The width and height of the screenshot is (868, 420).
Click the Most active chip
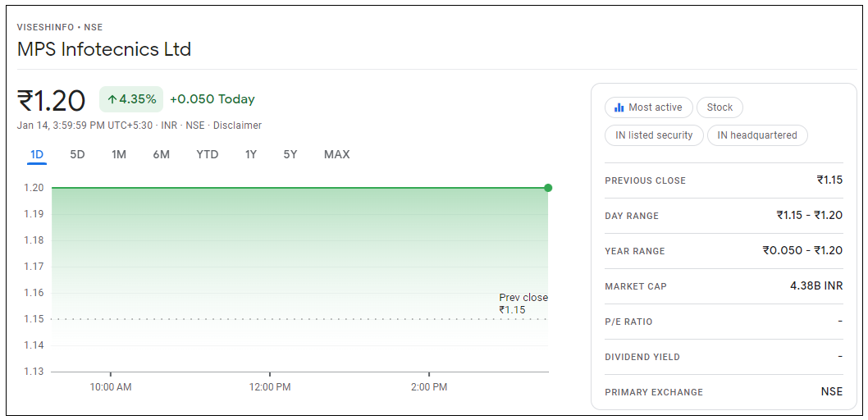point(648,107)
